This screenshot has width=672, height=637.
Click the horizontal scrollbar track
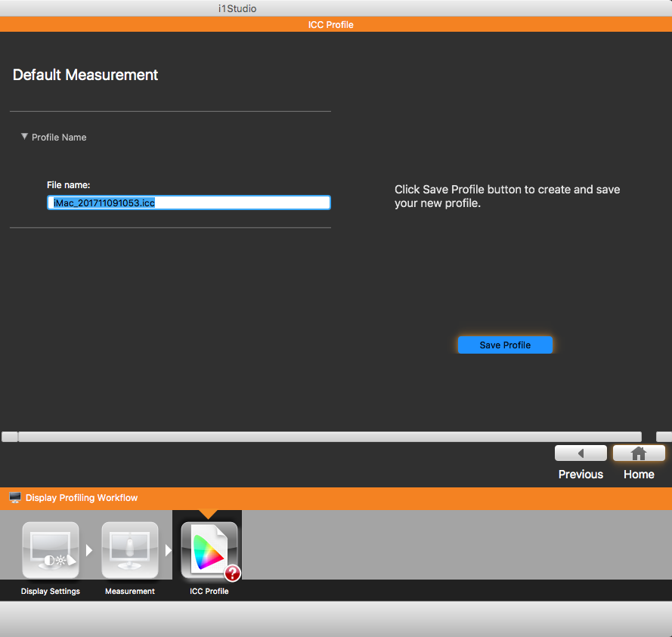pyautogui.click(x=330, y=437)
